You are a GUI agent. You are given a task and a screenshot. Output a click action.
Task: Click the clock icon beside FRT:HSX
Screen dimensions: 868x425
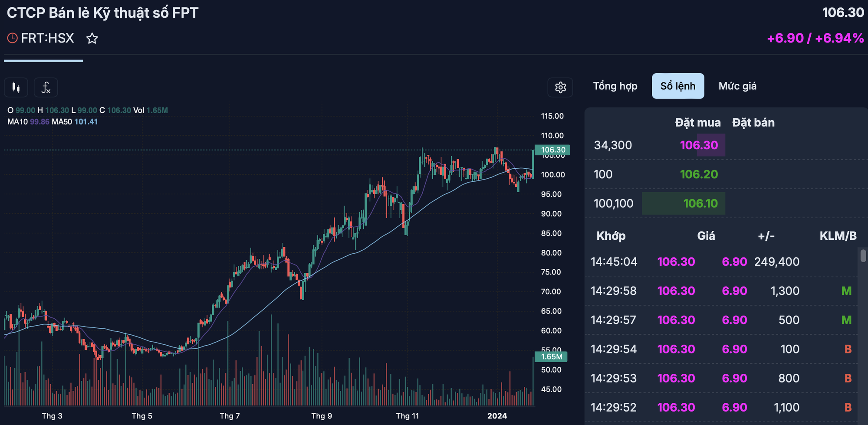(x=13, y=38)
